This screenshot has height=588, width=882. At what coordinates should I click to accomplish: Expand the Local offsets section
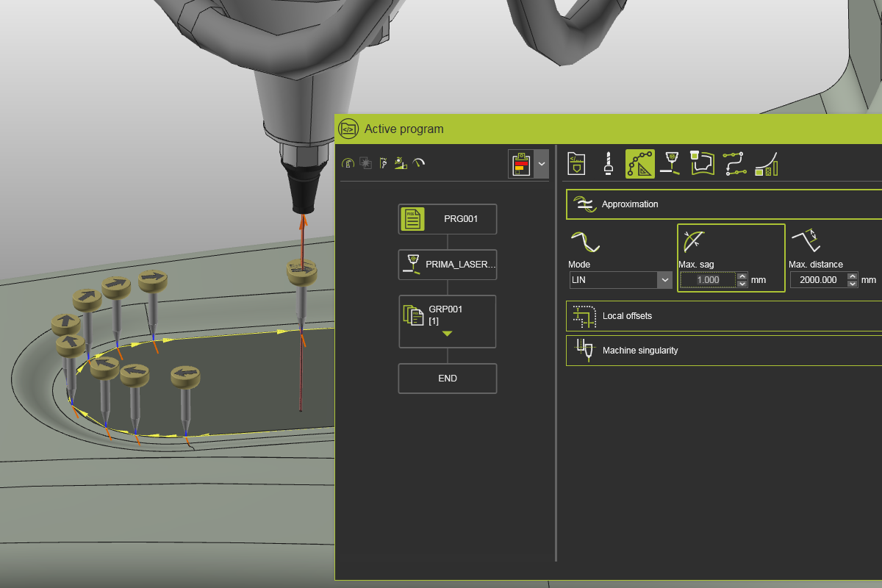pyautogui.click(x=724, y=316)
